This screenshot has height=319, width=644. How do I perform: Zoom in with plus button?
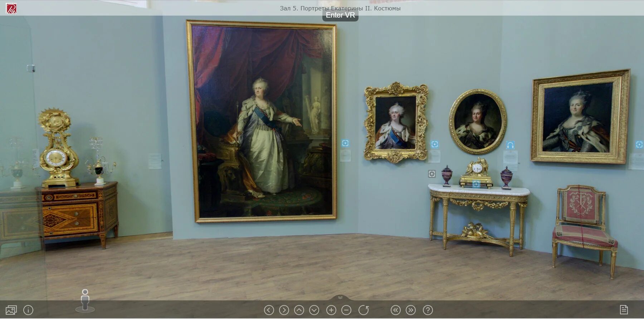(331, 310)
